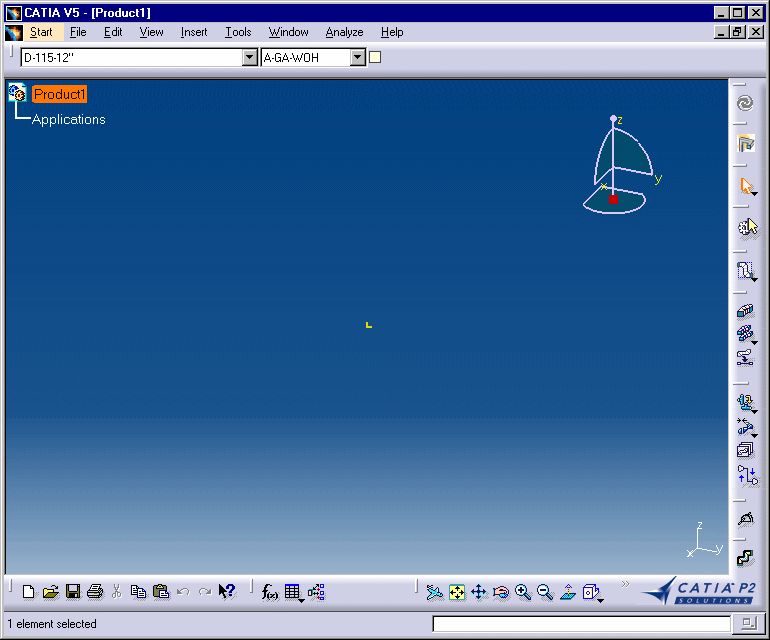The height and width of the screenshot is (640, 770).
Task: Select the Pan view tool
Action: [x=478, y=592]
